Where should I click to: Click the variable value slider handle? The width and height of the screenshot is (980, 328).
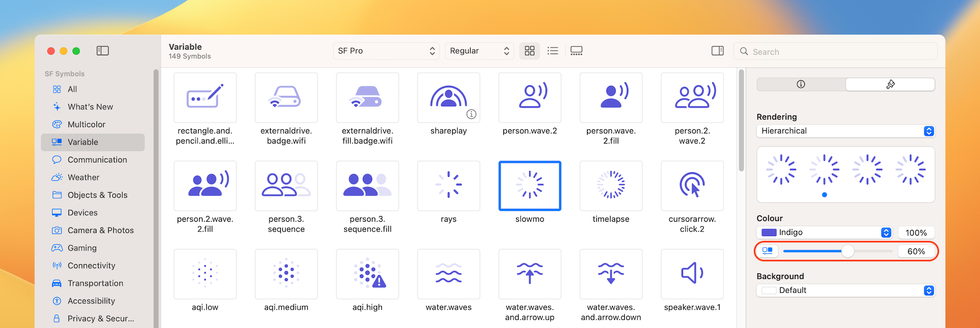[847, 251]
